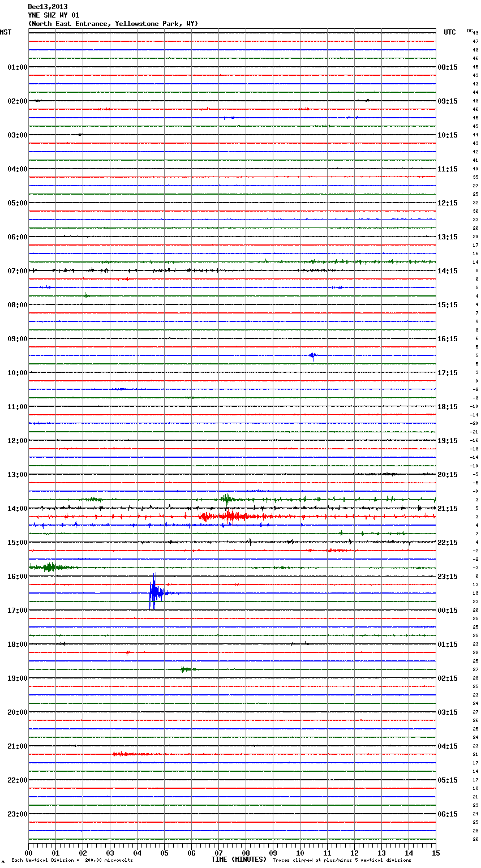
Task: Click the bottom axis minute label '08'
Action: [246, 853]
